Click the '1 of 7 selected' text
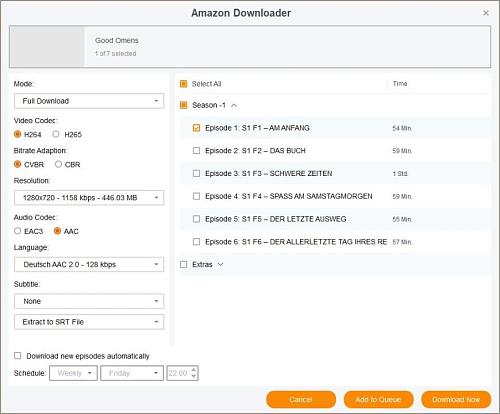 coord(116,53)
